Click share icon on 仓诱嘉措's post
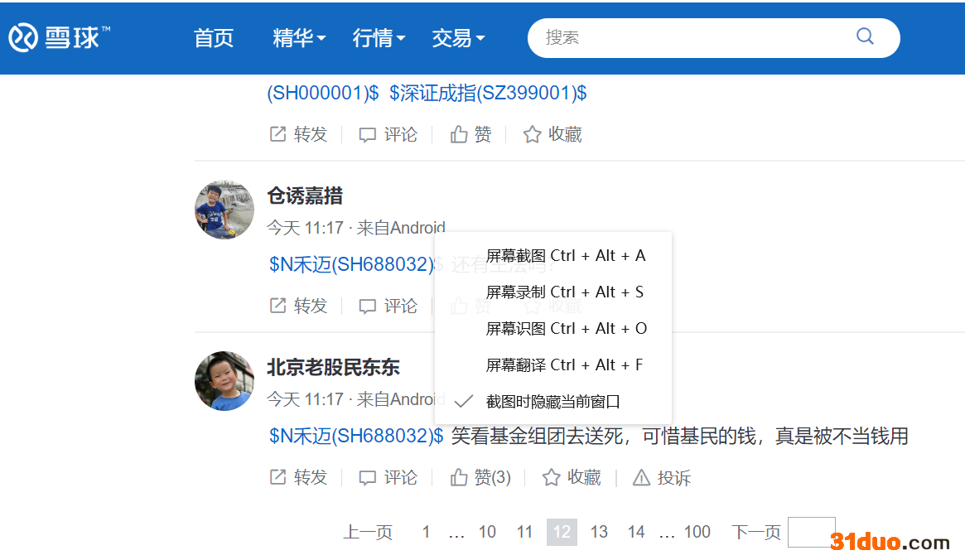The image size is (965, 560). 278,306
